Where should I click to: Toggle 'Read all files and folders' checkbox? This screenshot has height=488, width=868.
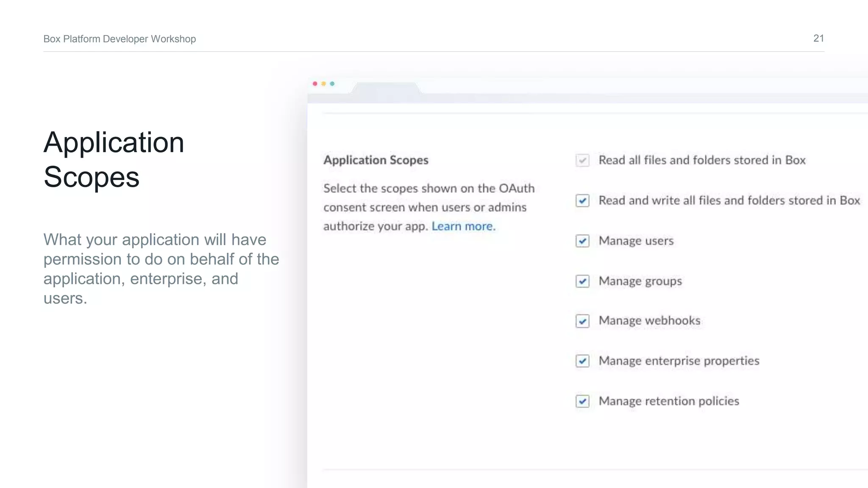pos(582,161)
